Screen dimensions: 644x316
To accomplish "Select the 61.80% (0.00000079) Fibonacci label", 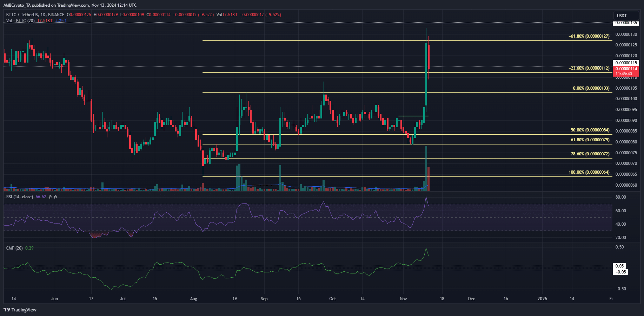I will click(590, 140).
